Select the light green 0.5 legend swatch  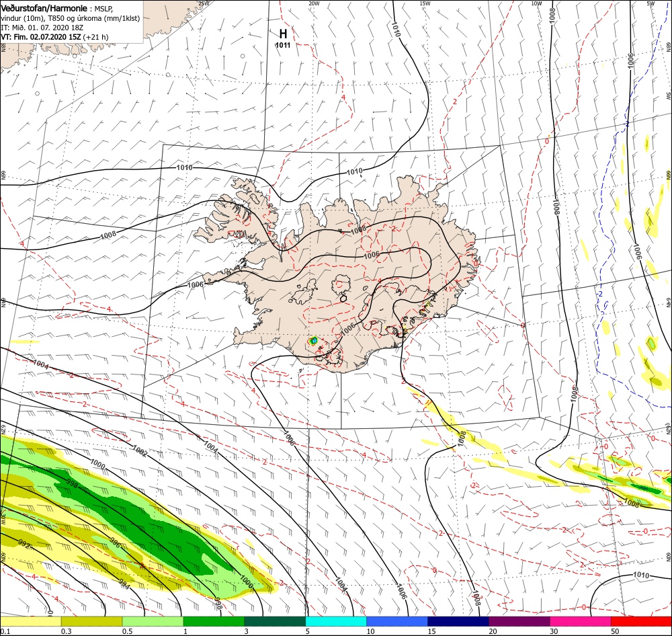tap(153, 622)
